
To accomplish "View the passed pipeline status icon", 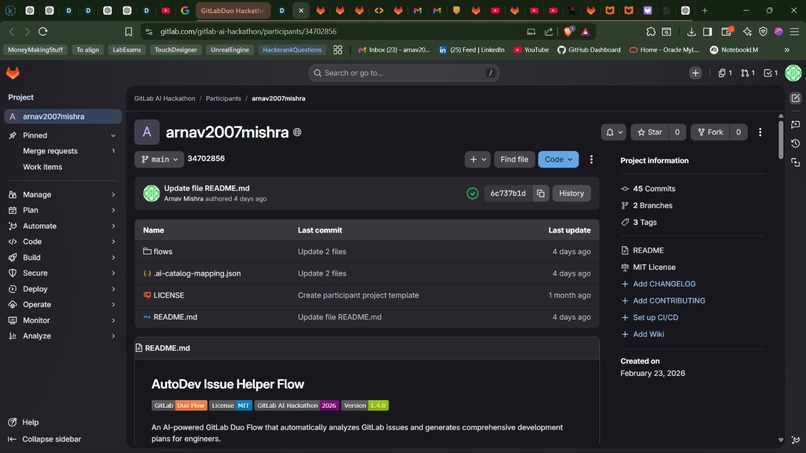I will point(472,193).
